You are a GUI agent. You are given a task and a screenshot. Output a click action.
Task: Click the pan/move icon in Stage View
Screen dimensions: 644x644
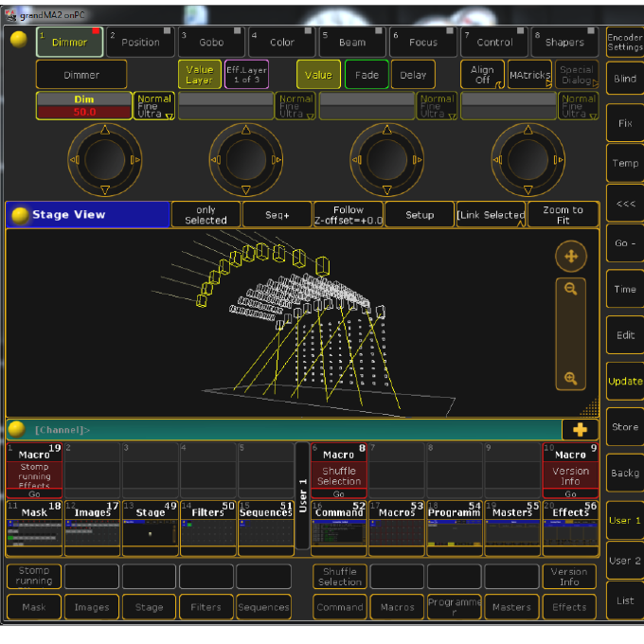tap(570, 256)
